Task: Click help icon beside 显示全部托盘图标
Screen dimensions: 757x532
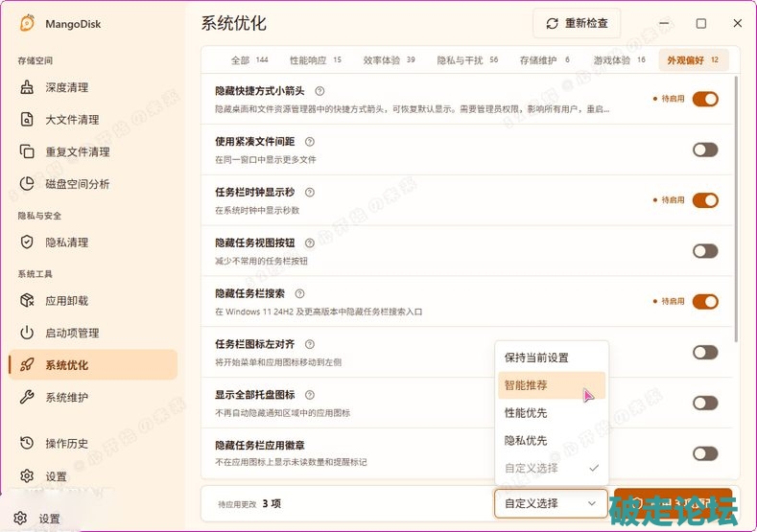Action: [x=310, y=395]
